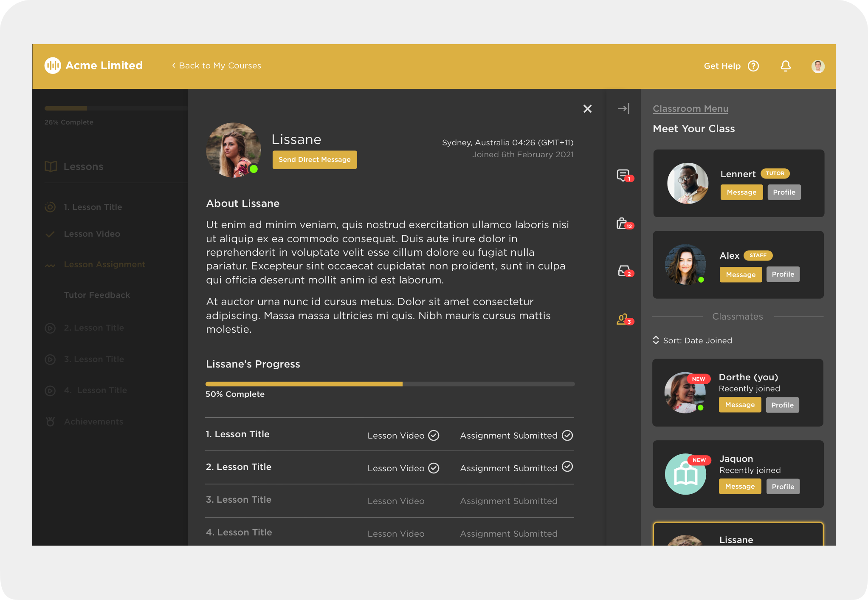Click the Get Help question mark icon
Image resolution: width=868 pixels, height=600 pixels.
(x=753, y=66)
